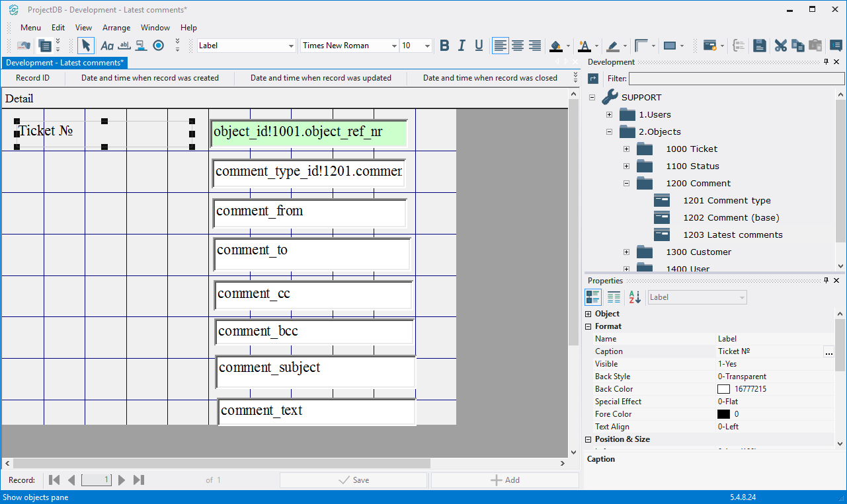Sort properties alphabetically with A-Z icon
Screen dimensions: 847x504
click(x=635, y=297)
